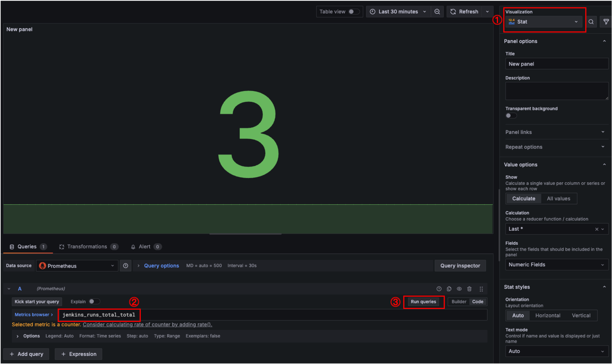This screenshot has width=612, height=364.
Task: Click the filter funnel icon in the options pane
Action: pos(606,22)
